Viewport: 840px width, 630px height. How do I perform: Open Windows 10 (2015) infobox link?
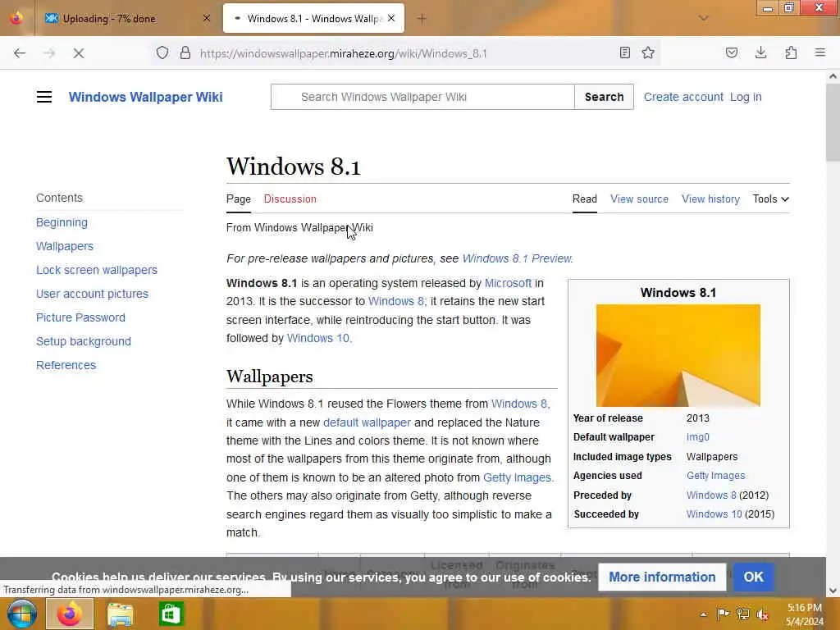pyautogui.click(x=714, y=514)
